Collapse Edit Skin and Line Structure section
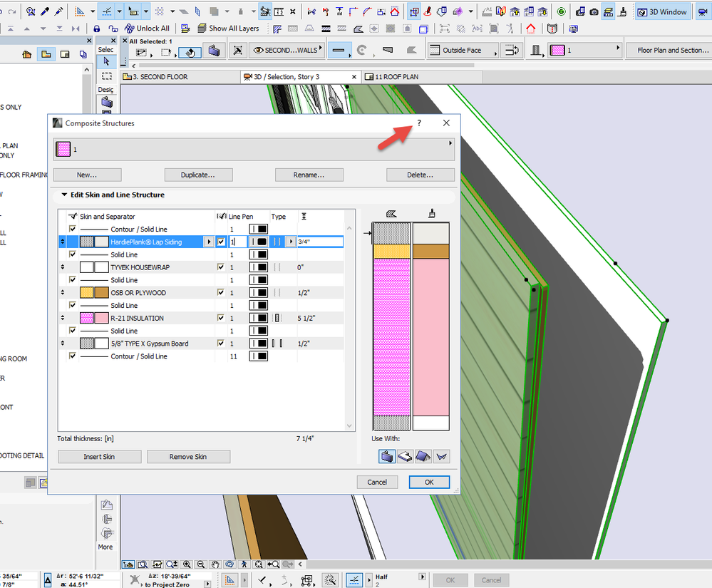 tap(64, 195)
